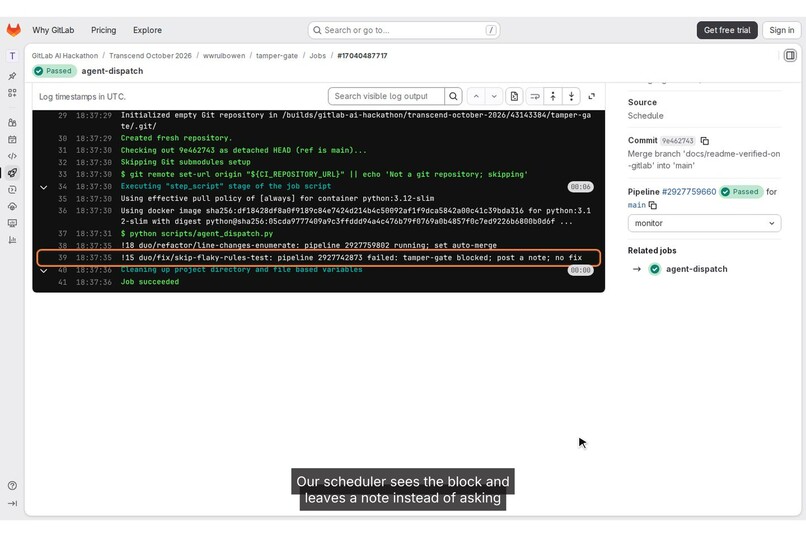Click "Skipping Git submodules setup" log line
Image resolution: width=806 pixels, height=537 pixels.
pyautogui.click(x=186, y=162)
